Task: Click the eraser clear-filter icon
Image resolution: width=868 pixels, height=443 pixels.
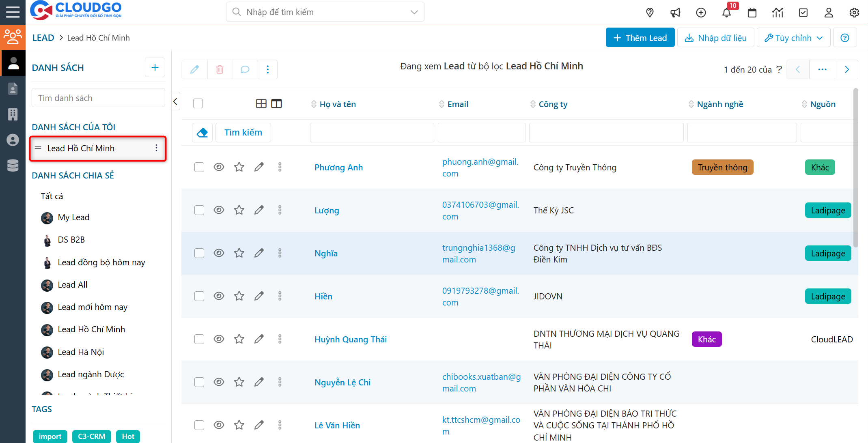Action: [202, 133]
